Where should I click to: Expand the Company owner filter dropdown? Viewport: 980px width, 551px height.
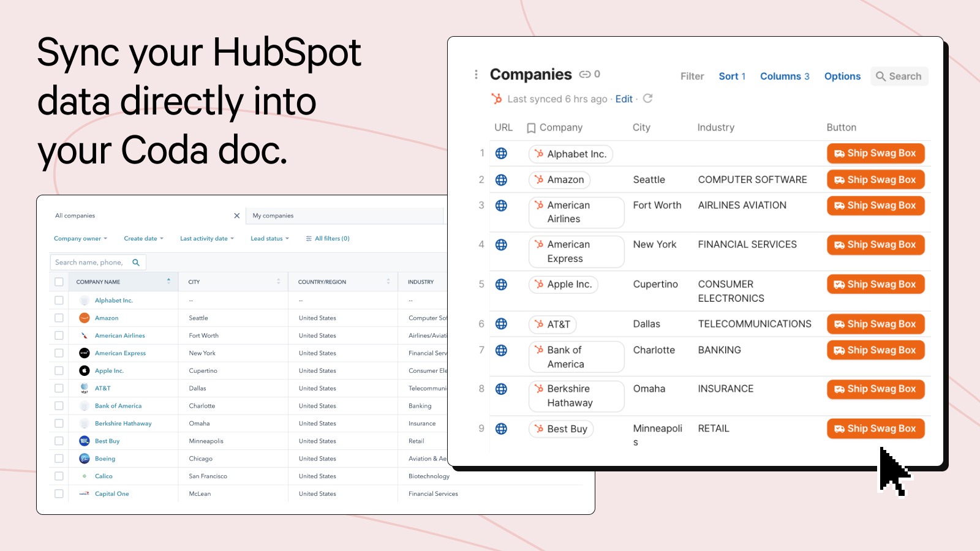(80, 239)
